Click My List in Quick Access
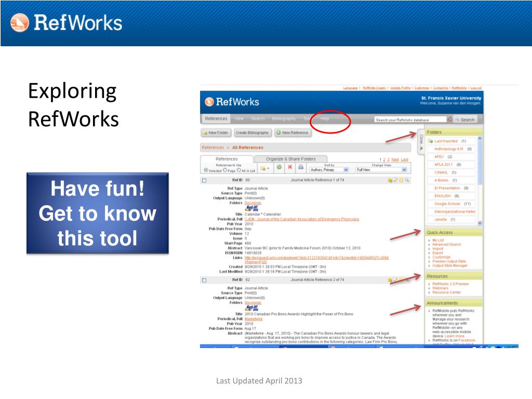 pos(438,240)
